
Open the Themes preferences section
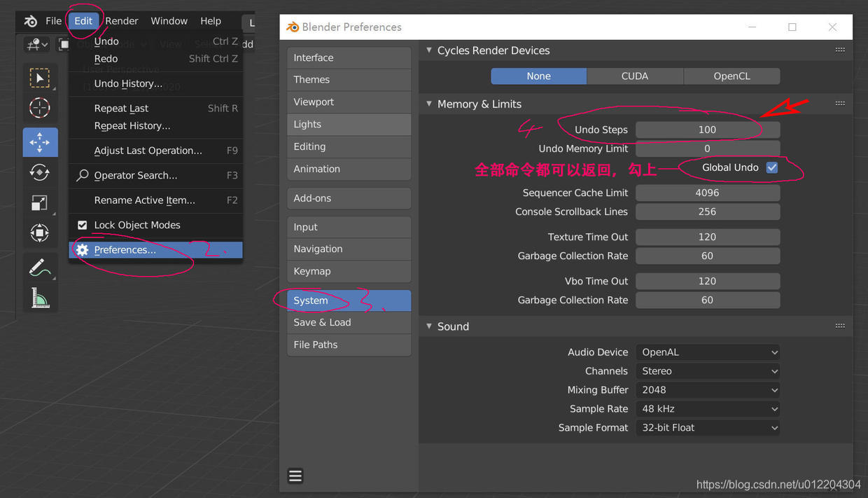349,80
